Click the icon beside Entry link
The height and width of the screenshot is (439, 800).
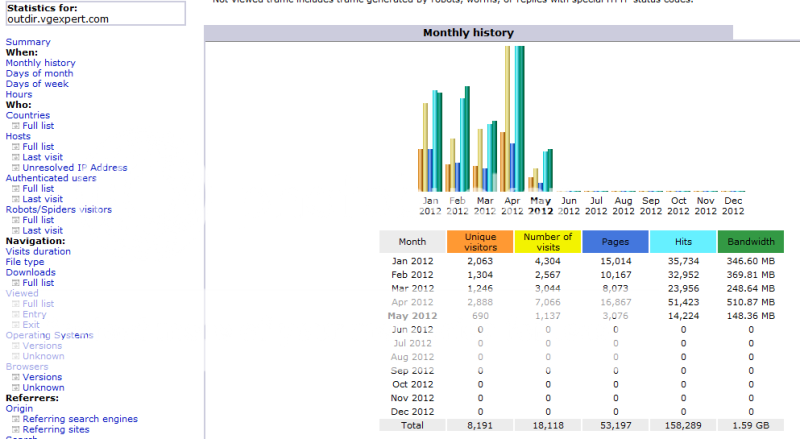pyautogui.click(x=16, y=314)
